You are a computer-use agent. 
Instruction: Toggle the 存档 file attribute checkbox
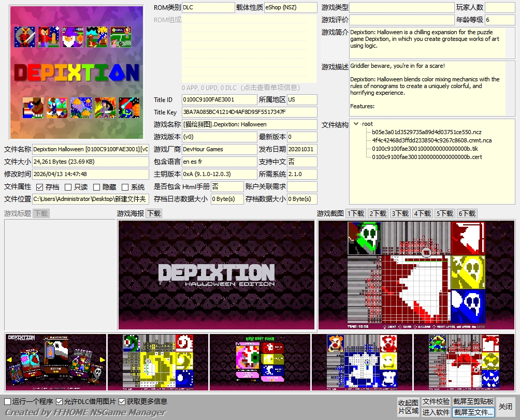40,187
